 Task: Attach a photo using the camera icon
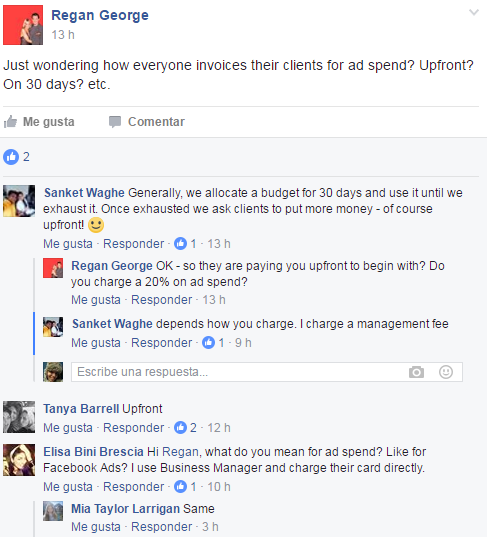tap(416, 372)
